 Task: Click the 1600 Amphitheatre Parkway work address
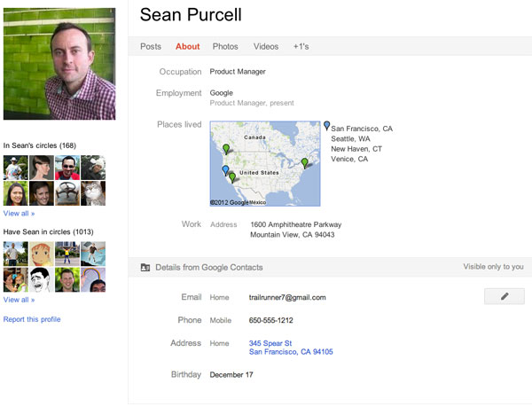(x=296, y=224)
